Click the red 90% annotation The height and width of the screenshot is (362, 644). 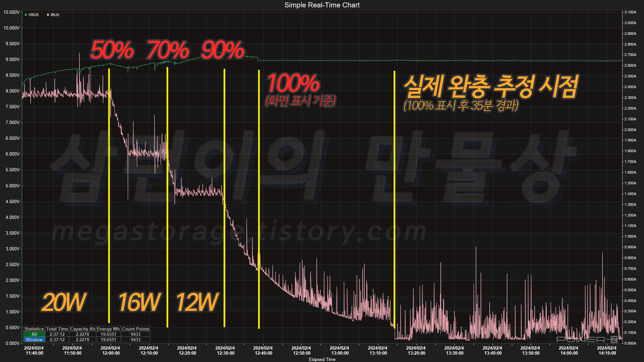coord(223,50)
